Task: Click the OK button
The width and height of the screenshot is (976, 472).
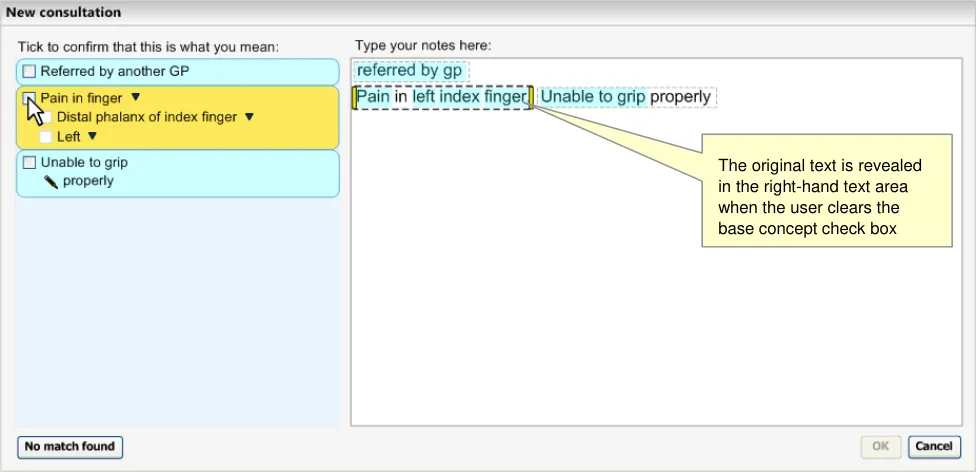Action: [x=880, y=446]
